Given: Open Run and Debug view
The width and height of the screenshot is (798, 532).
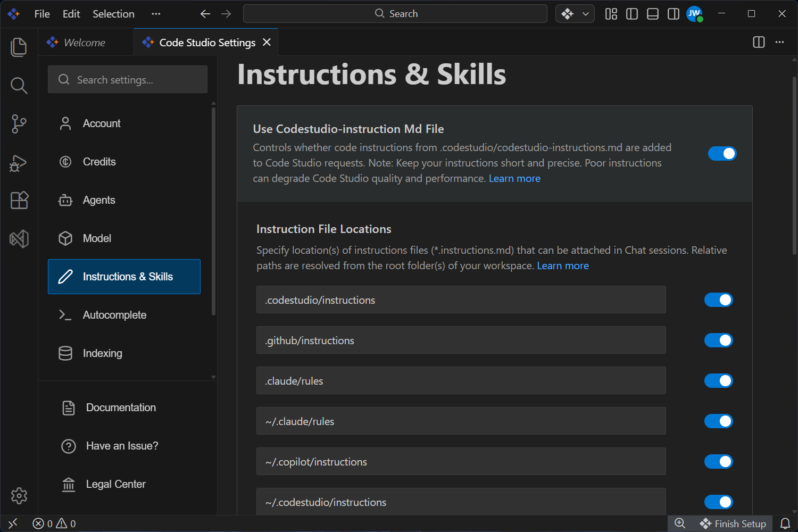Looking at the screenshot, I should [x=19, y=162].
